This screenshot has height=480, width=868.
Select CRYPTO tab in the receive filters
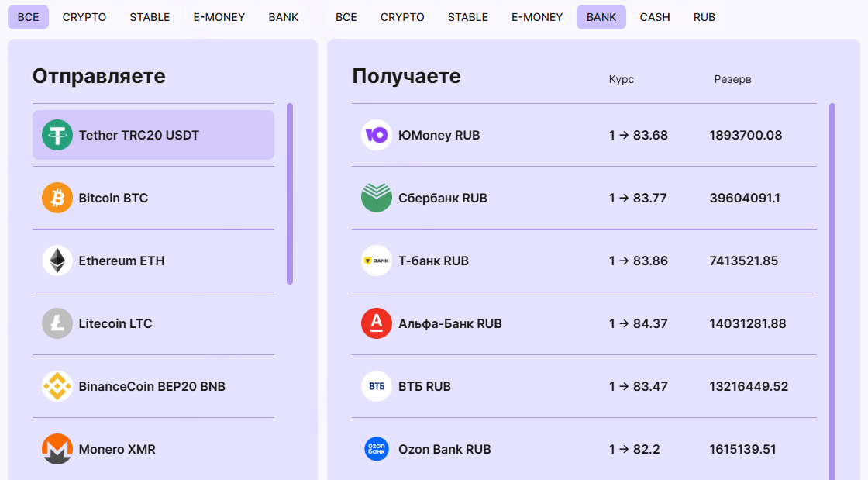point(402,17)
